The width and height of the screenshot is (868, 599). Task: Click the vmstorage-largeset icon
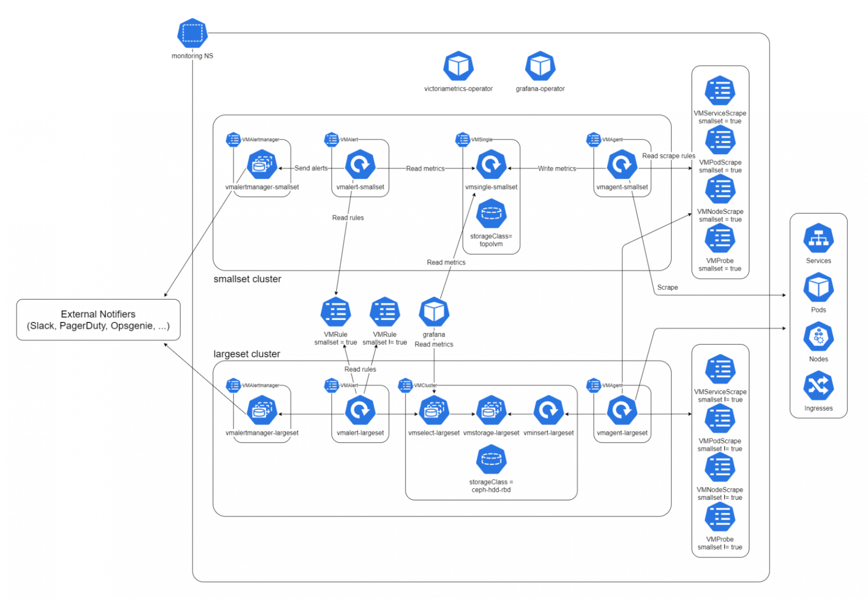(x=491, y=410)
